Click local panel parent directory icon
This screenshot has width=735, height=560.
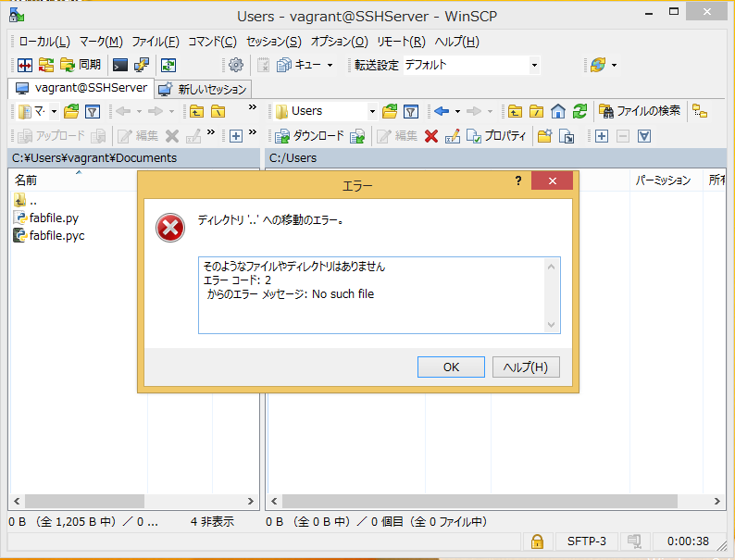197,111
